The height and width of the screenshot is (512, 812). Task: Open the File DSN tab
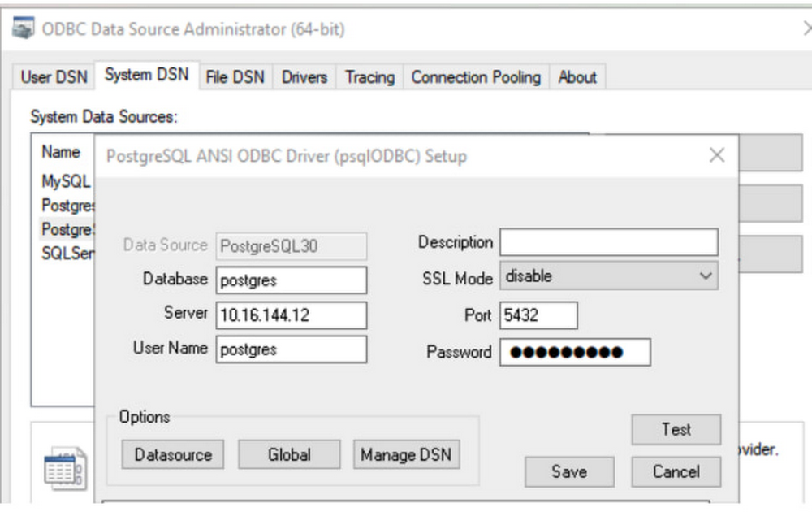(x=235, y=77)
